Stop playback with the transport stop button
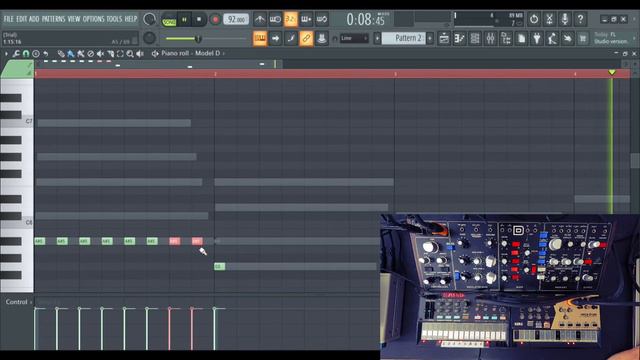 (199, 19)
